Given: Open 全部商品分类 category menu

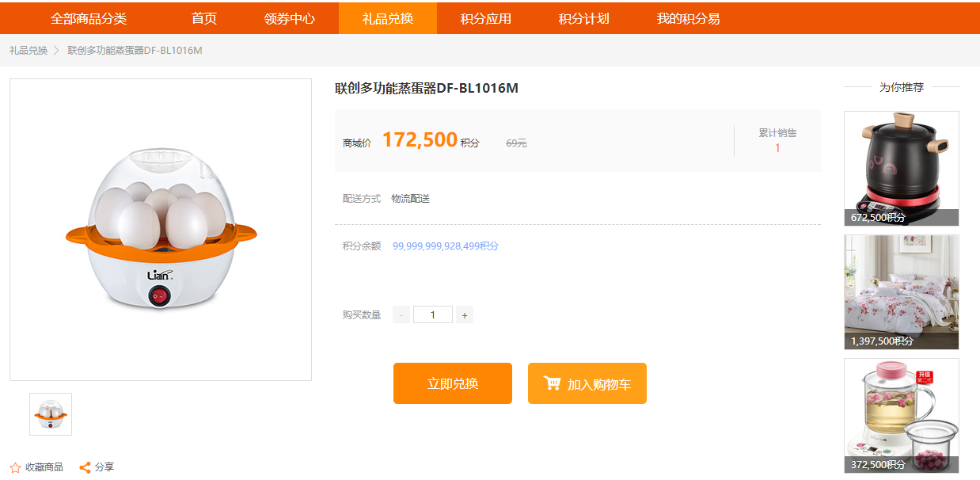Looking at the screenshot, I should click(x=89, y=18).
